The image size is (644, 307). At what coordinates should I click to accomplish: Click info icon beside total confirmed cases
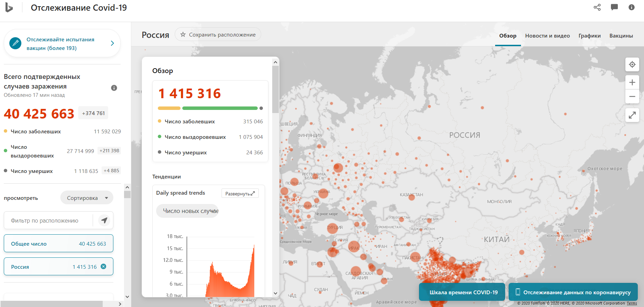pos(114,88)
